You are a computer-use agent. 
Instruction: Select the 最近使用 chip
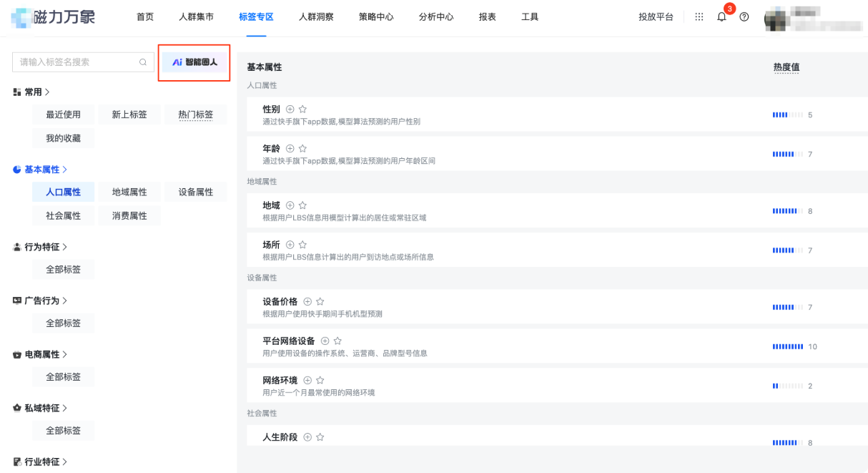[64, 114]
